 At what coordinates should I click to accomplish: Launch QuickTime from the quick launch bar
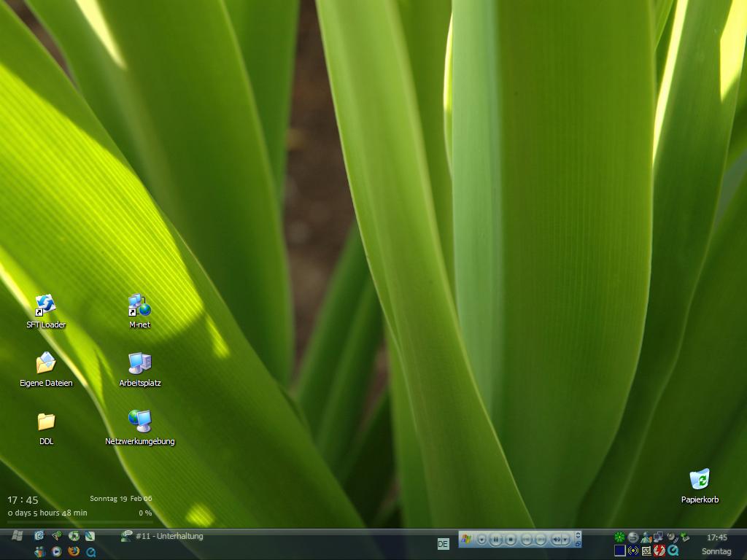(91, 552)
